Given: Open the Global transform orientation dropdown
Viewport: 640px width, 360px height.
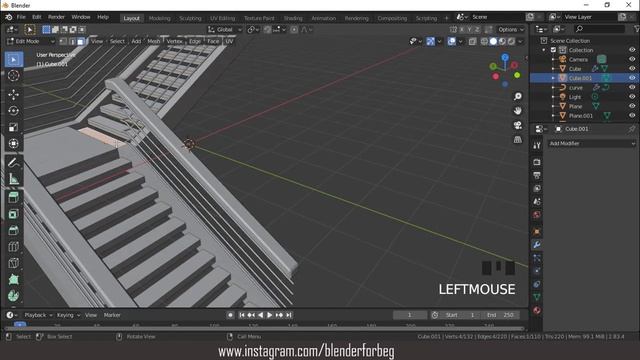Looking at the screenshot, I should 224,29.
